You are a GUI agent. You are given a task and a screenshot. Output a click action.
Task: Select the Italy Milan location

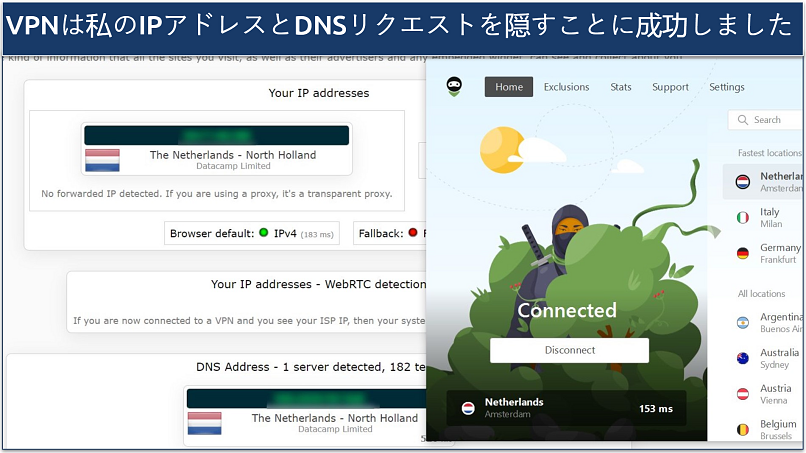tap(764, 218)
